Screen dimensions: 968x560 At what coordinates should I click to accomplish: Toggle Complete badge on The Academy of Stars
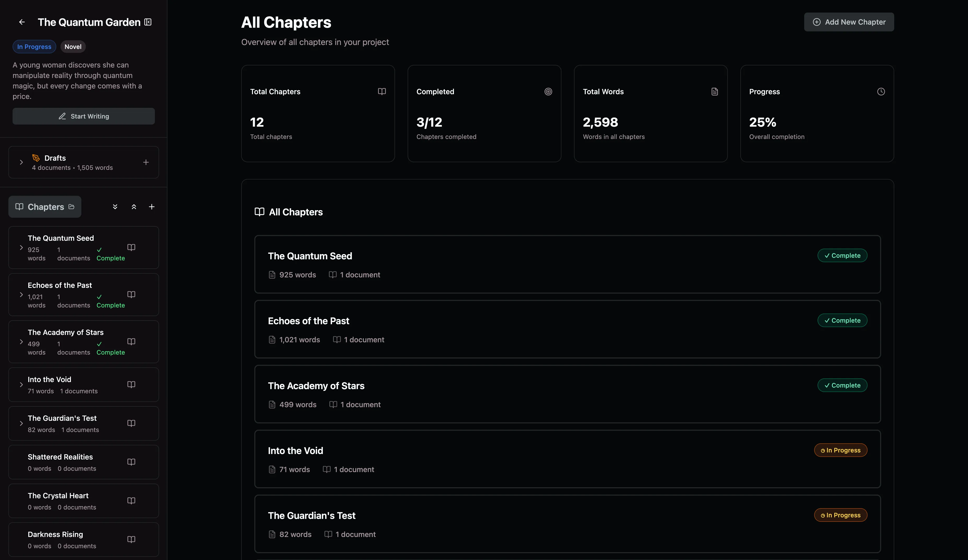click(x=842, y=385)
